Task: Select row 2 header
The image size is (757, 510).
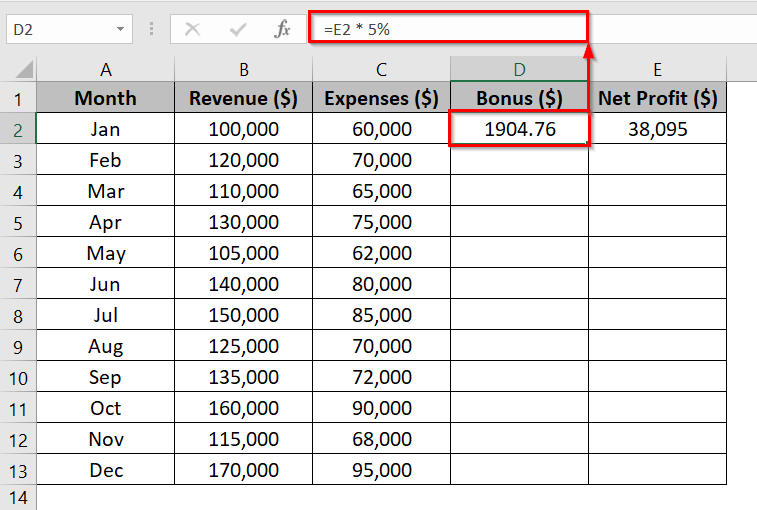Action: [18, 130]
